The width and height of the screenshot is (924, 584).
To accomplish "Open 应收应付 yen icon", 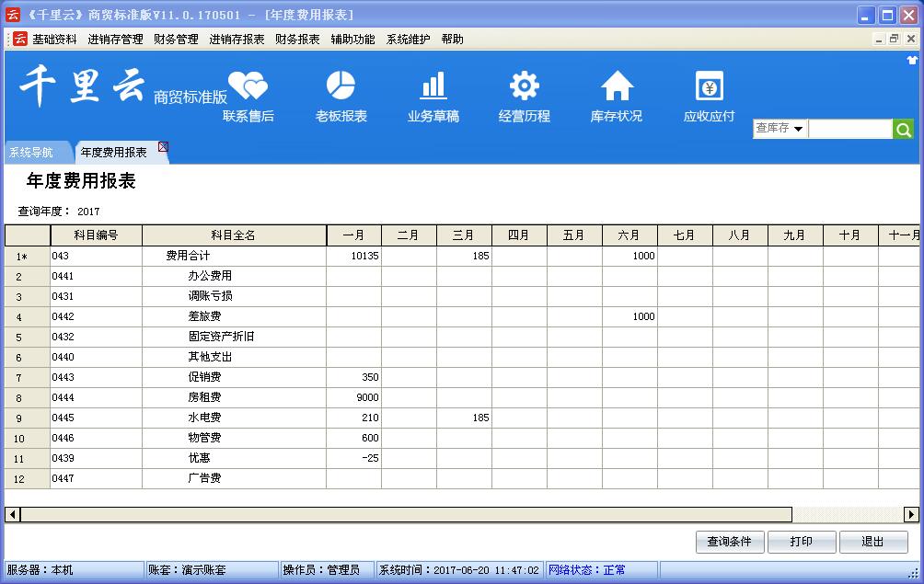I will tap(709, 86).
